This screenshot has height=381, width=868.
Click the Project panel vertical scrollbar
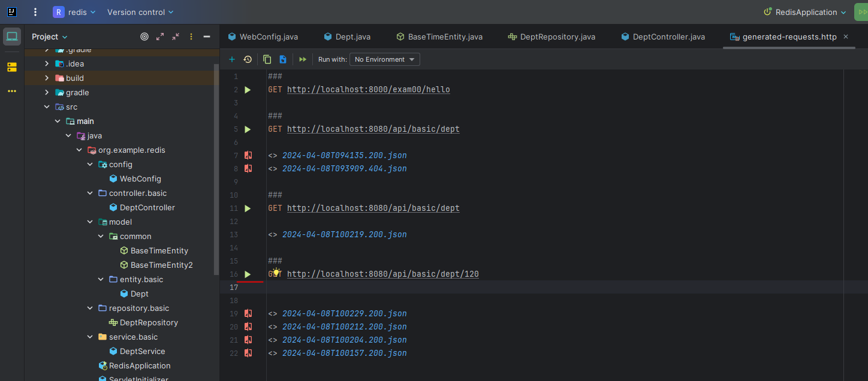pos(216,169)
